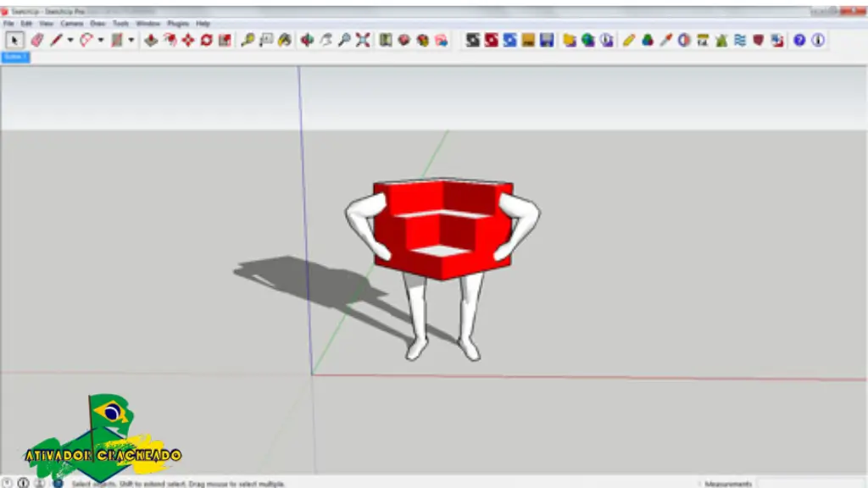Click the red box character model

pyautogui.click(x=442, y=268)
